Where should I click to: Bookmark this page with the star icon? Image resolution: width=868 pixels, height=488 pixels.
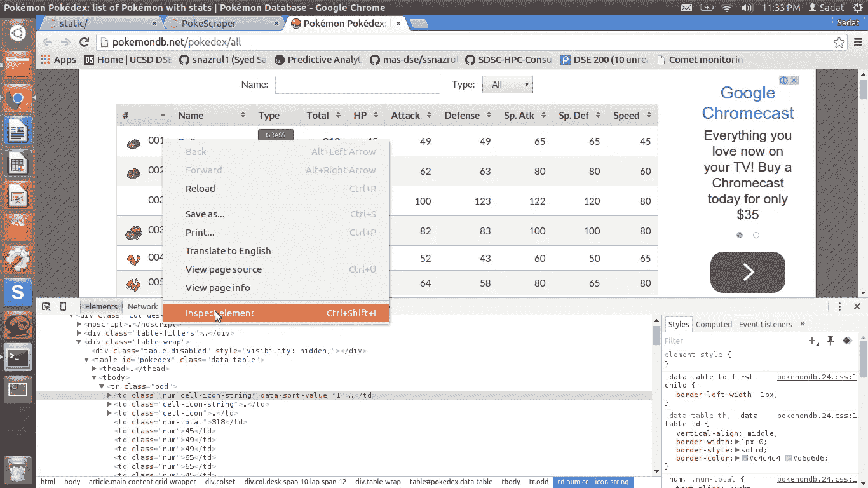[x=839, y=42]
